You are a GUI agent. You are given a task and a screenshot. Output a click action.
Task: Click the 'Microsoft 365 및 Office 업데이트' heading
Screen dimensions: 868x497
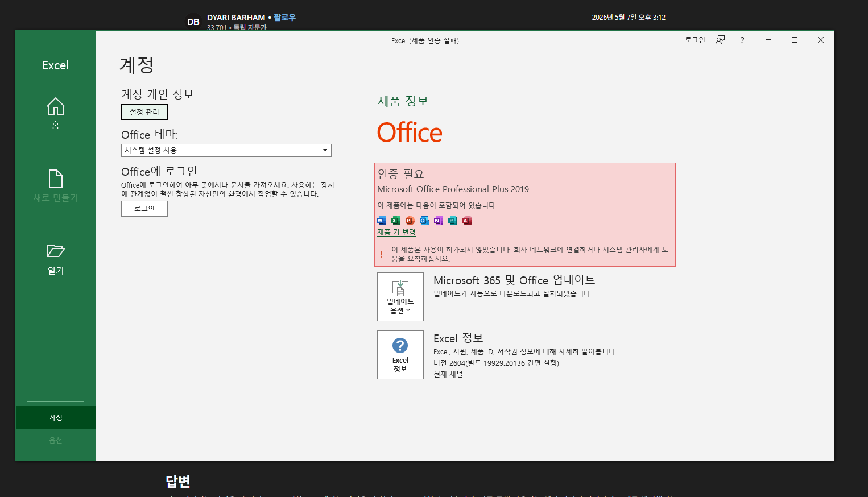pyautogui.click(x=514, y=280)
